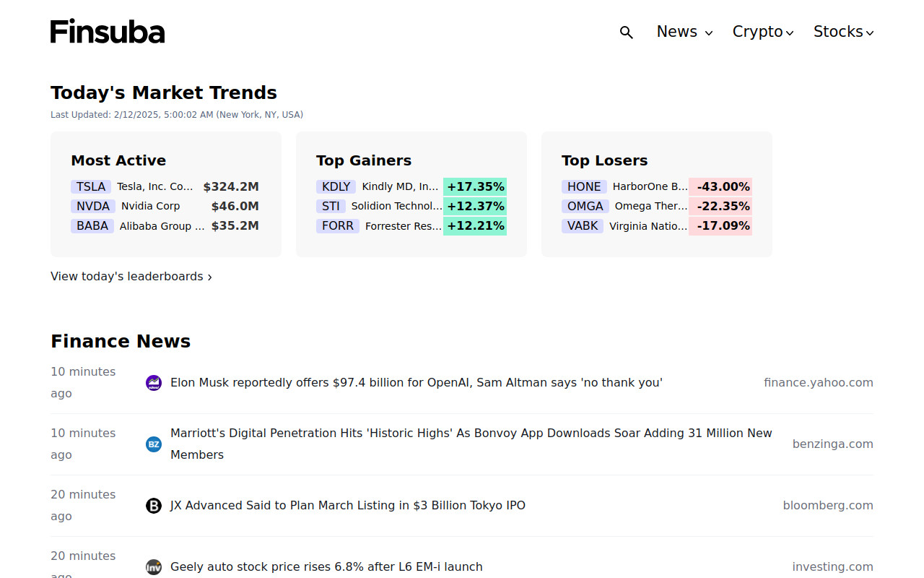Select the FORR ticker badge

tap(338, 225)
